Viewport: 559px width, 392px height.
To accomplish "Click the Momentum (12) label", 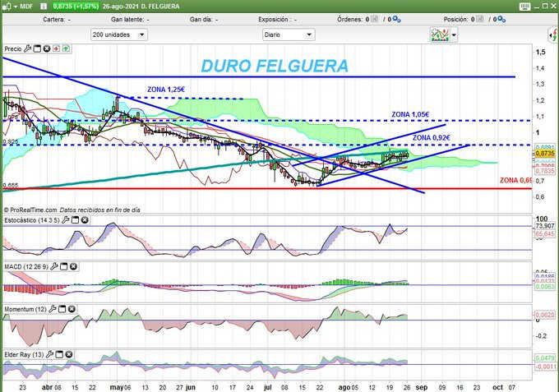I will (25, 309).
